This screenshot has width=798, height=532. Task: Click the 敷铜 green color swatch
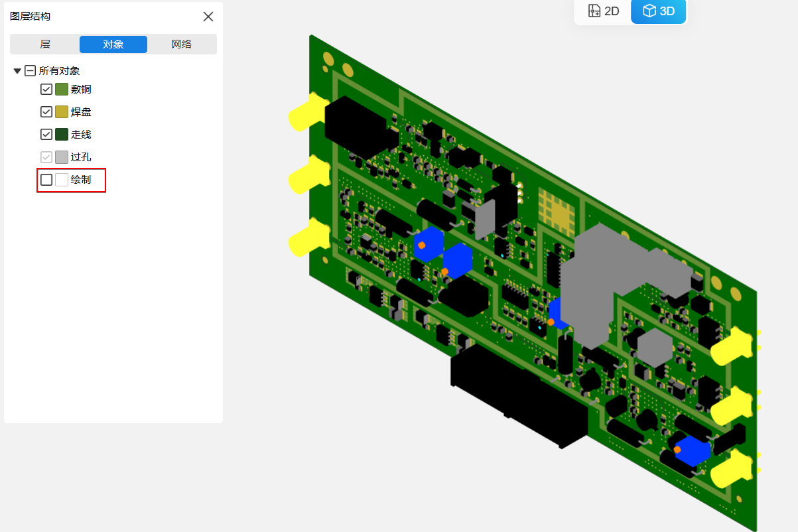[x=62, y=90]
